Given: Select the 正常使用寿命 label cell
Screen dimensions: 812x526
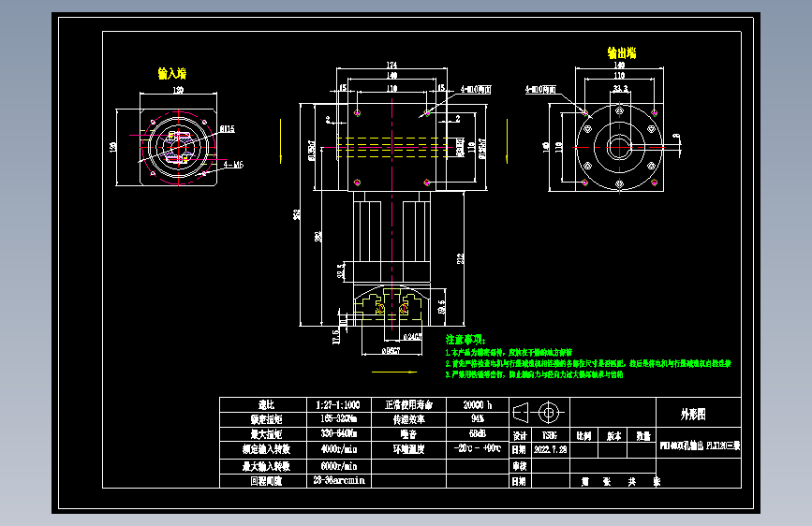Looking at the screenshot, I should coord(408,405).
